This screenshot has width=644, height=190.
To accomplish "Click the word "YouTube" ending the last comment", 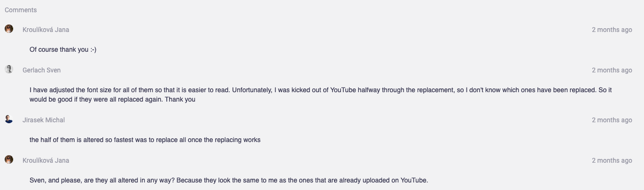I will click(414, 180).
